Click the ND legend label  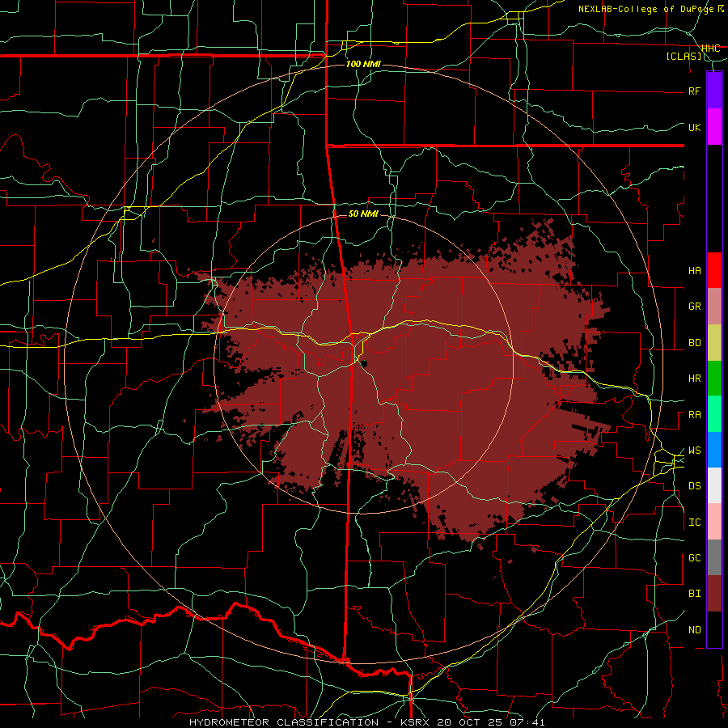point(694,630)
